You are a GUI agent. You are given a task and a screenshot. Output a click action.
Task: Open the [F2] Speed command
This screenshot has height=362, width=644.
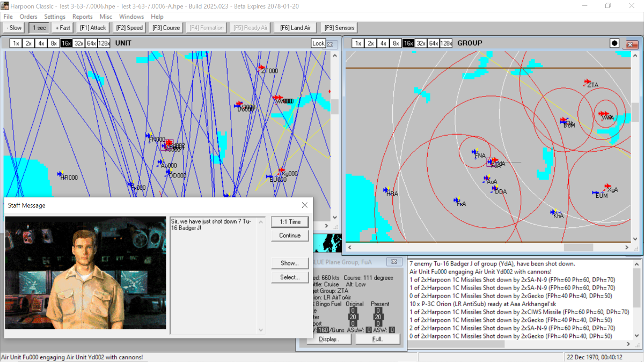click(x=129, y=27)
